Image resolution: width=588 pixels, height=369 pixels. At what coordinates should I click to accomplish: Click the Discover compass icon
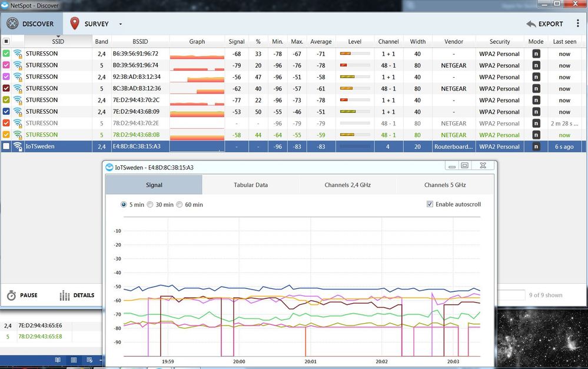(12, 24)
